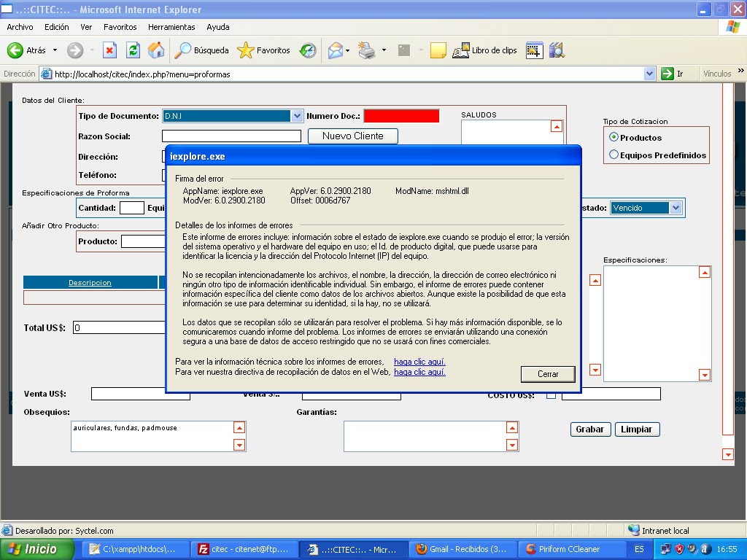The height and width of the screenshot is (560, 747).
Task: Click the Cerrar button in error dialog
Action: (x=548, y=374)
